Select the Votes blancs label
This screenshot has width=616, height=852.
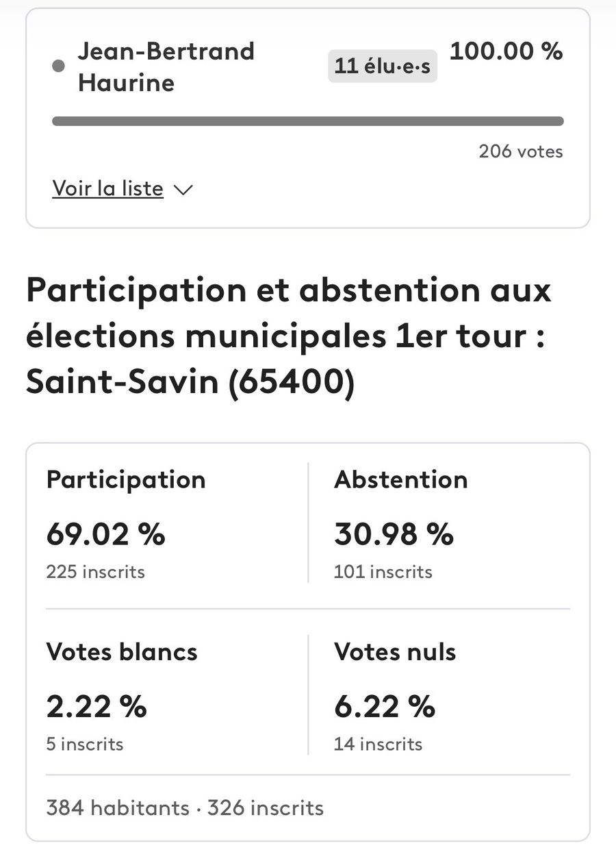(x=122, y=651)
